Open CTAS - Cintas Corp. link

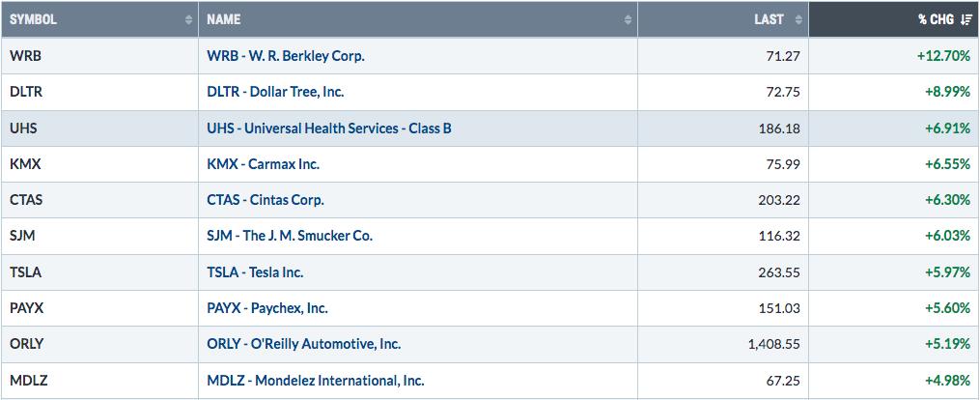click(266, 200)
